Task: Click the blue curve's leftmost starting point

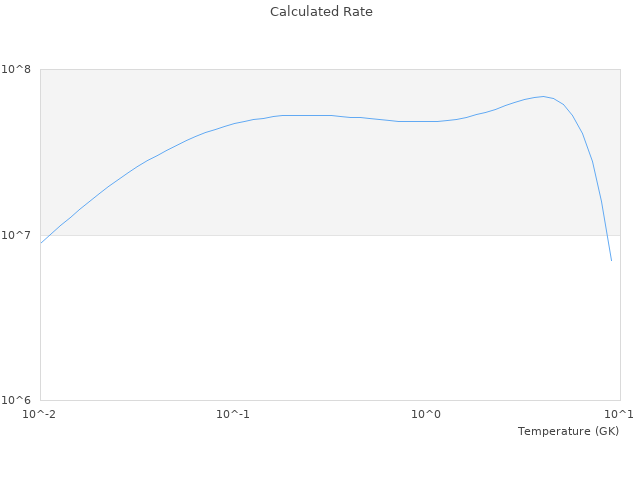Action: click(x=41, y=243)
